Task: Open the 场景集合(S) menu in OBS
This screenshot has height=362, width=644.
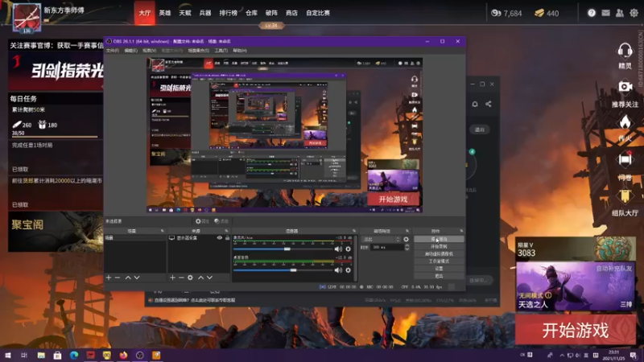Action: [198, 51]
